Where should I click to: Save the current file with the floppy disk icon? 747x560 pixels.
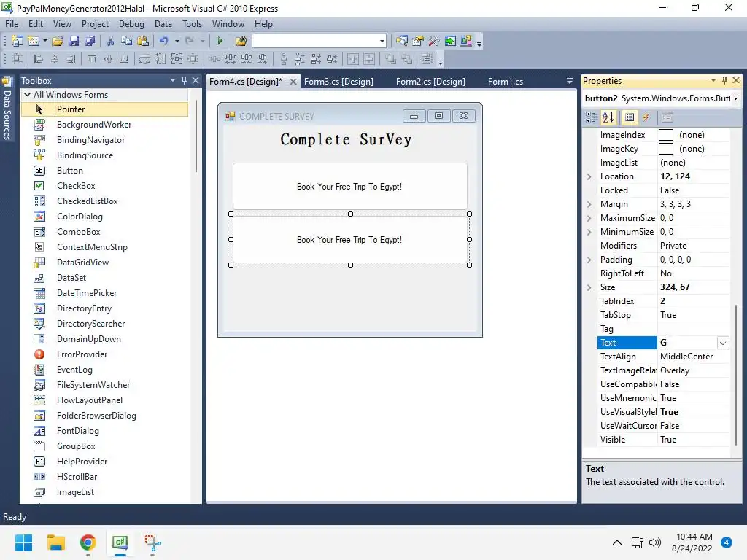[74, 42]
